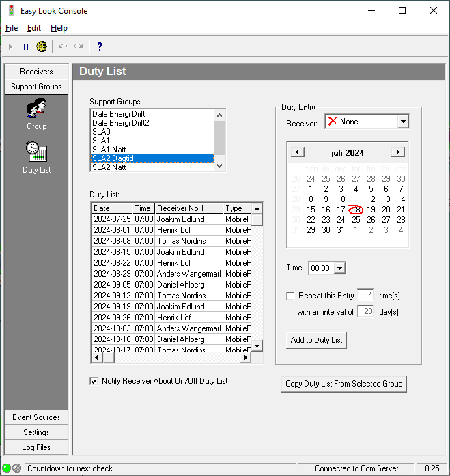Select the 2024-08-08 Tomas Nordins row
Viewport: 450px width, 476px height.
171,241
